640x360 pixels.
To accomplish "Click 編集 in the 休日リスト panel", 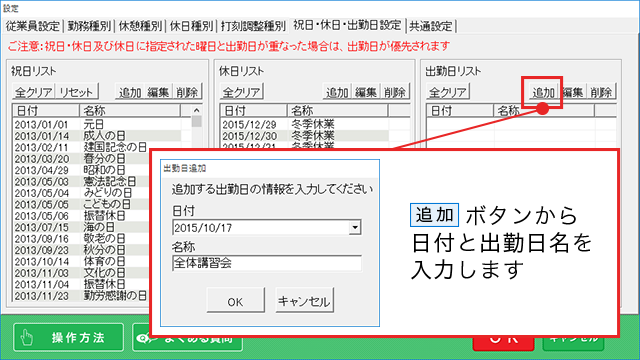I will [366, 92].
